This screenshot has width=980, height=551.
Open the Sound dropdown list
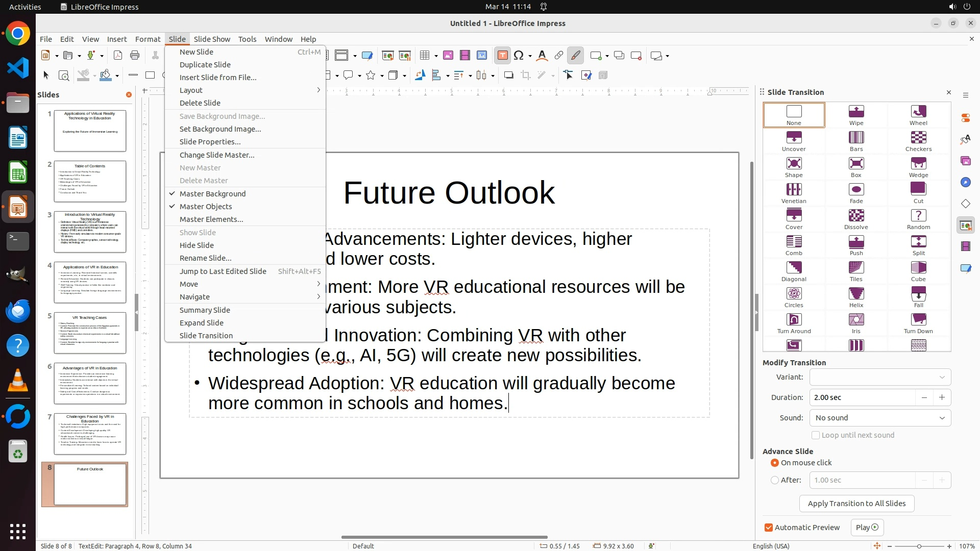pos(879,418)
